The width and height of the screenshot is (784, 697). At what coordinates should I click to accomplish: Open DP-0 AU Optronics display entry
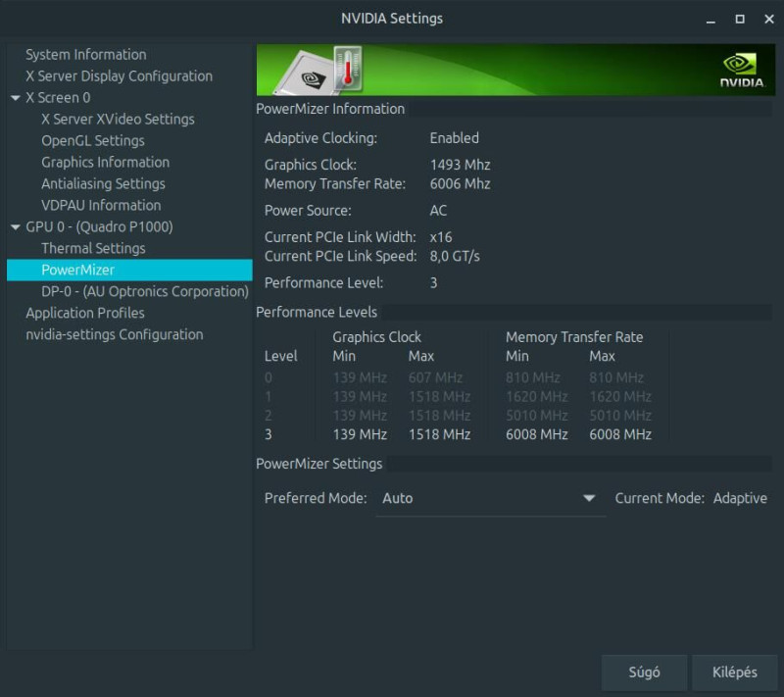tap(145, 291)
